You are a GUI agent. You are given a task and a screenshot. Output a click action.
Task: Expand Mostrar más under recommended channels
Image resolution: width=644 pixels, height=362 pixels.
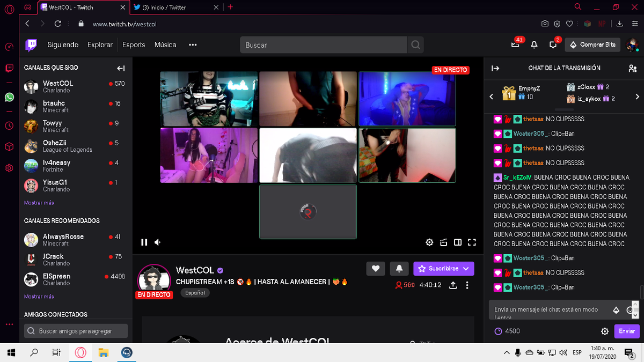39,297
